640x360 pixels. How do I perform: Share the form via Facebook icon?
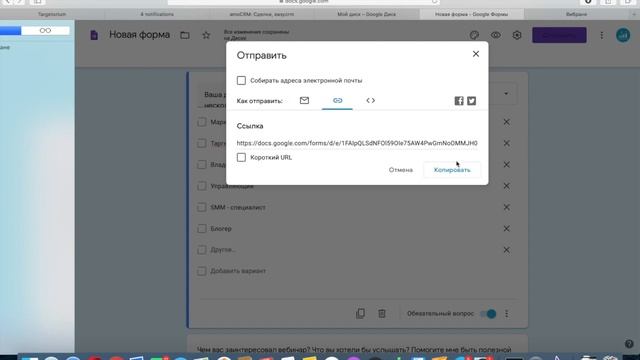[x=459, y=101]
